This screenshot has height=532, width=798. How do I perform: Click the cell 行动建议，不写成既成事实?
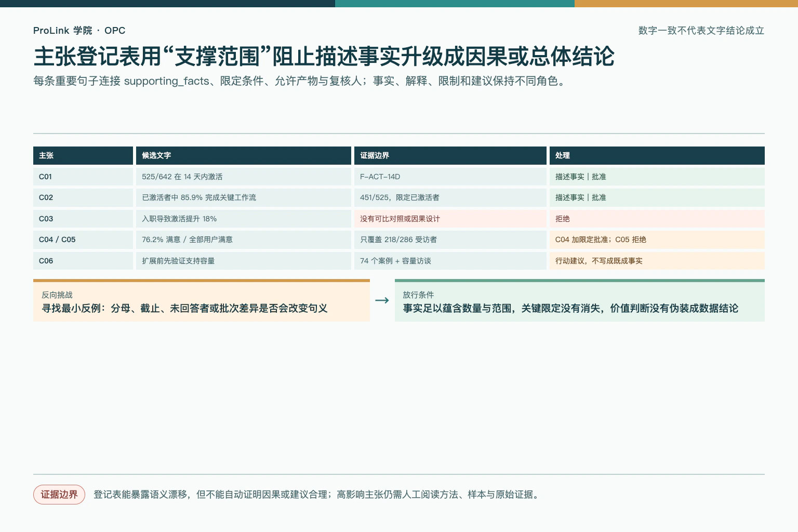[657, 261]
